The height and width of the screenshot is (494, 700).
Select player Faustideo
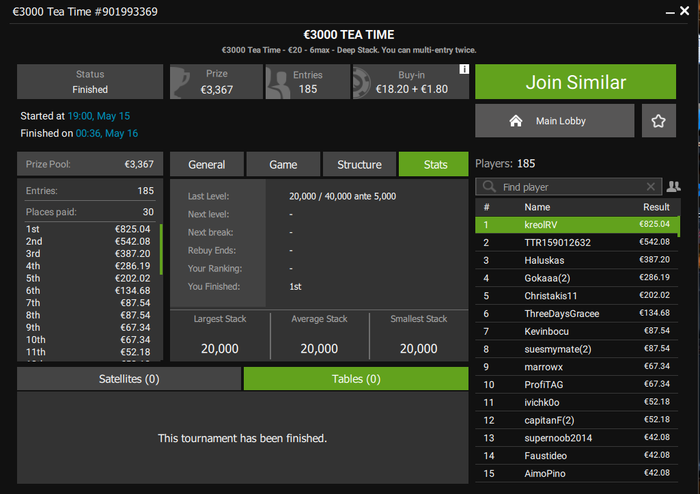point(576,456)
